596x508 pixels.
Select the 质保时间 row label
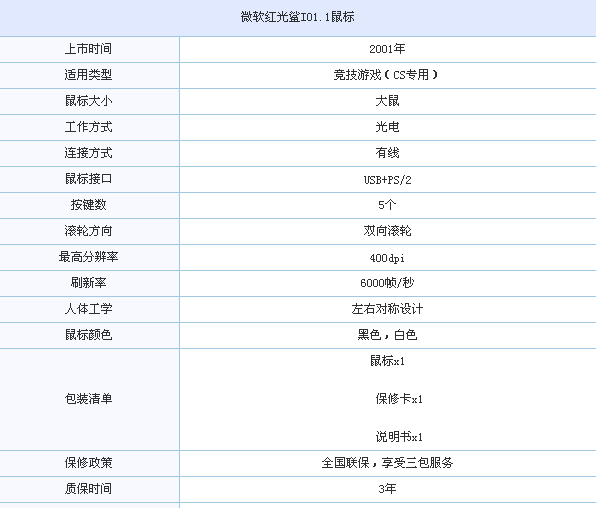pos(89,489)
